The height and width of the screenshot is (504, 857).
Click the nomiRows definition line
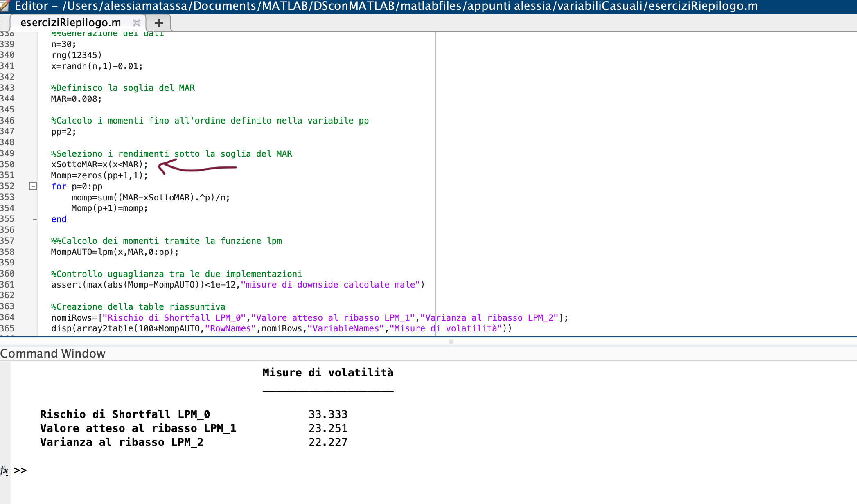309,318
